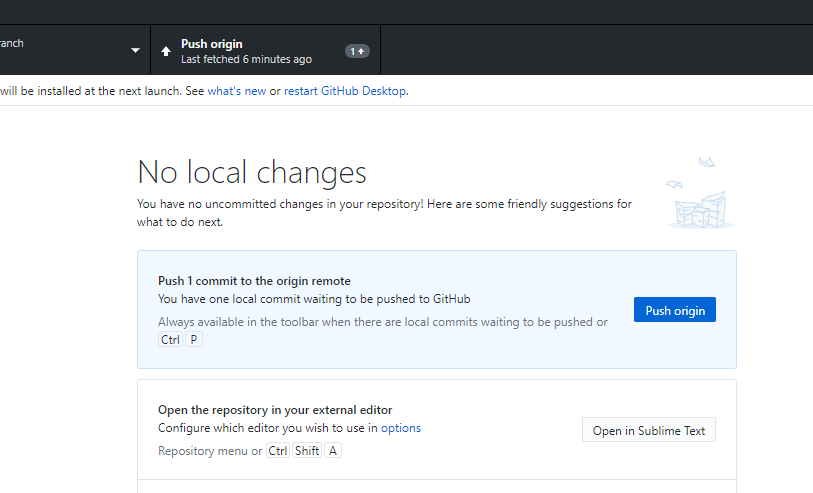Click the upward arrow icon beside Push origin

(166, 51)
